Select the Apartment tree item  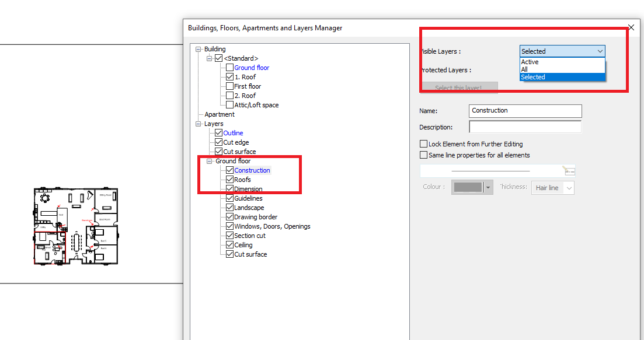220,114
